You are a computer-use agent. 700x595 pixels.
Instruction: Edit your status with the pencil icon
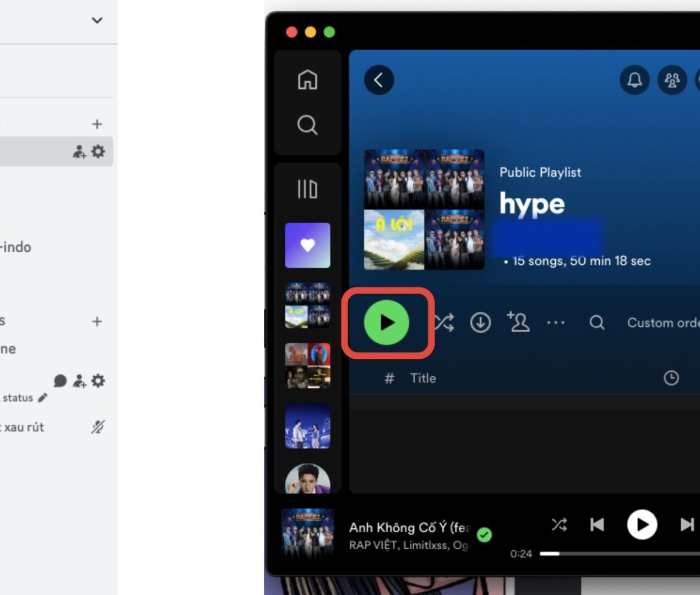[x=43, y=397]
